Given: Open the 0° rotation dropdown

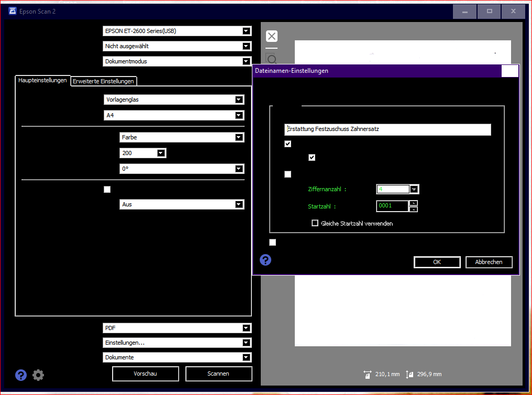Looking at the screenshot, I should 182,169.
